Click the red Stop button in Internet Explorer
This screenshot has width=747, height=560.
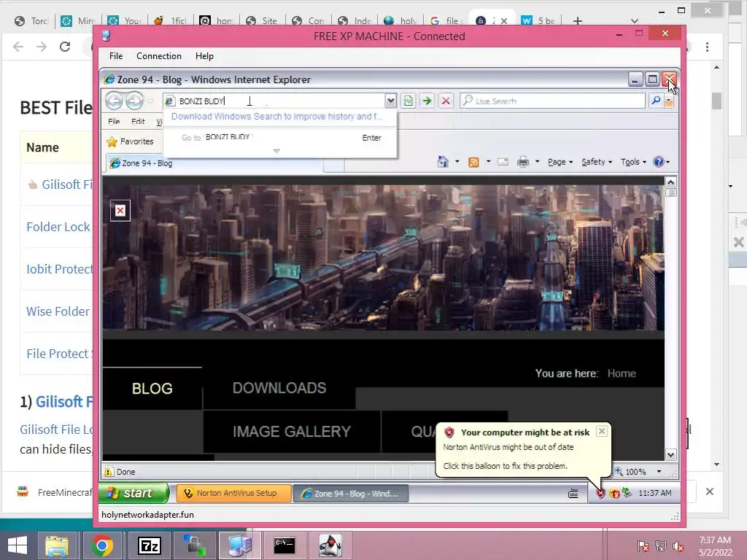(x=446, y=101)
